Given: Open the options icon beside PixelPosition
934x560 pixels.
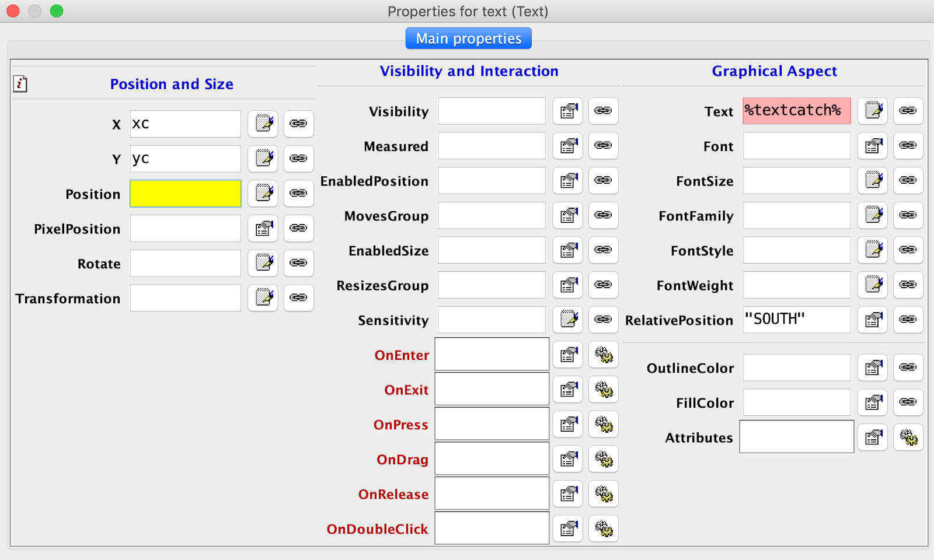Looking at the screenshot, I should tap(263, 229).
